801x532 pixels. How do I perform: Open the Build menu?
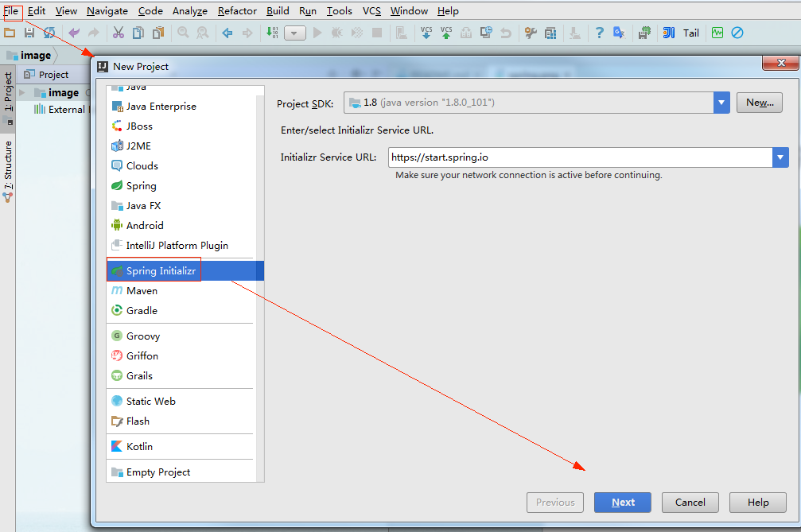[278, 10]
